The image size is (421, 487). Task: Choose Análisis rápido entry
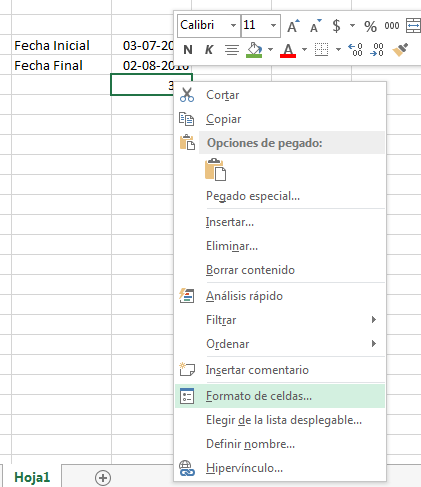[x=279, y=296]
